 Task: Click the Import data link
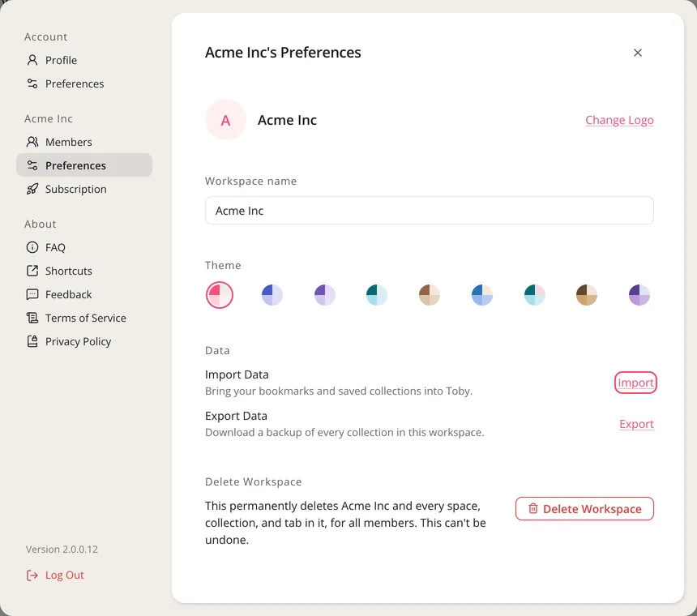pyautogui.click(x=635, y=383)
